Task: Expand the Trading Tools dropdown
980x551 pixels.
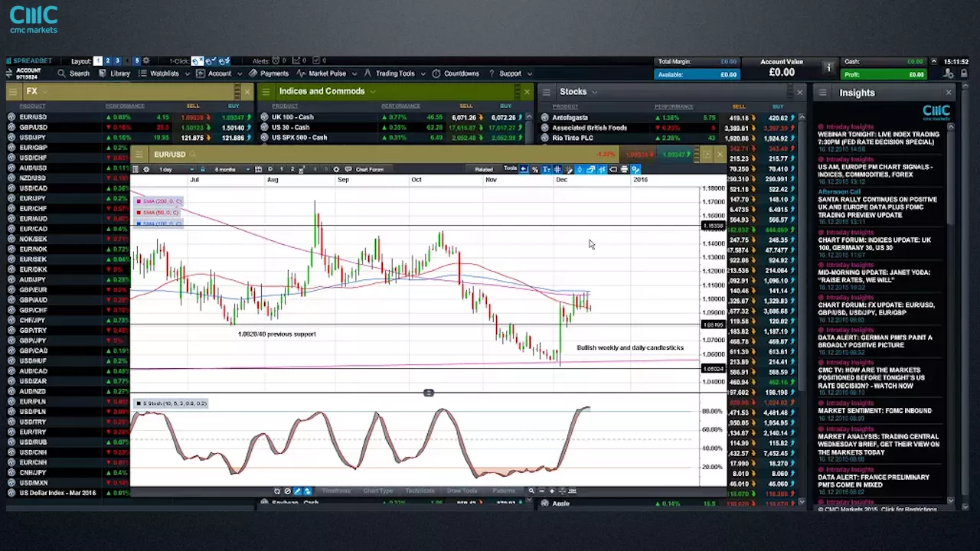Action: 395,73
